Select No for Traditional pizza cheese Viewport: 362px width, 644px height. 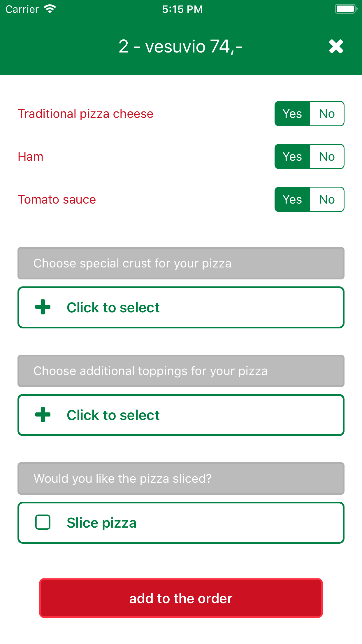pos(327,114)
